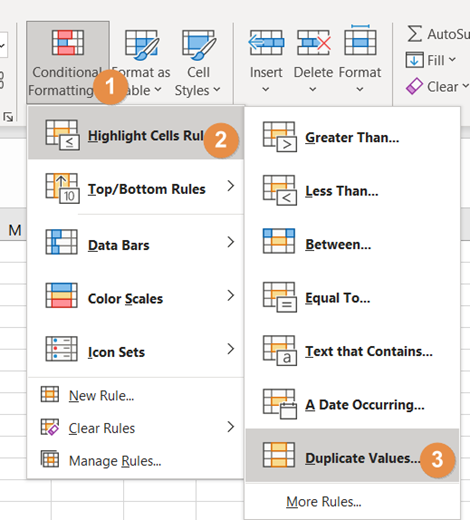
Task: Click the Highlight Cells Rules icon
Action: click(x=62, y=135)
